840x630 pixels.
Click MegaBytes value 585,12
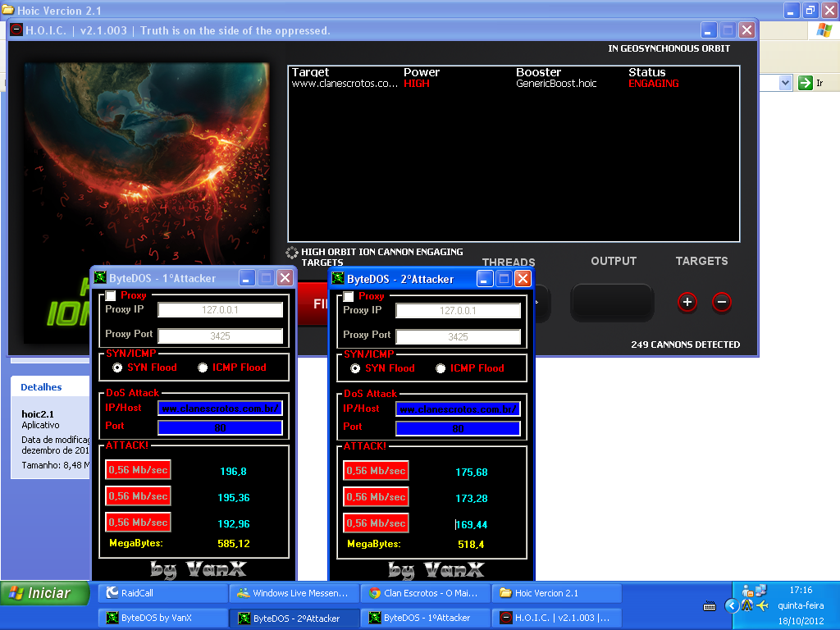[x=234, y=544]
